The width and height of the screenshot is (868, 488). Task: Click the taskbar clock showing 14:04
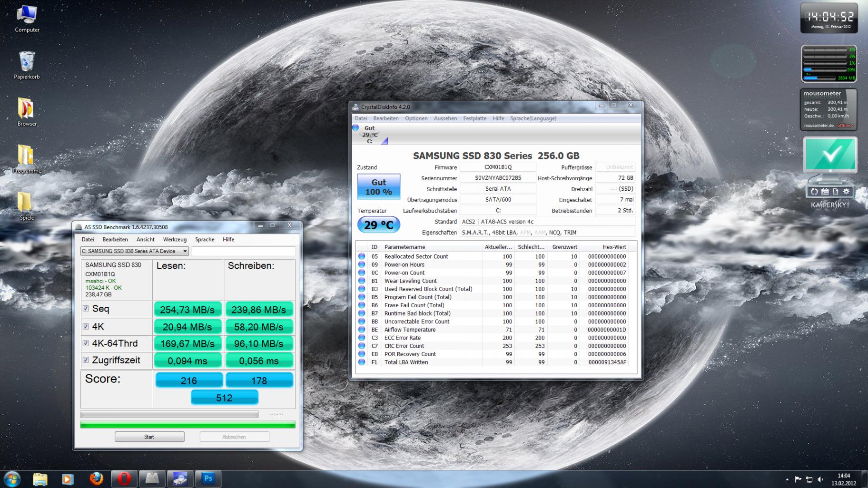(844, 479)
